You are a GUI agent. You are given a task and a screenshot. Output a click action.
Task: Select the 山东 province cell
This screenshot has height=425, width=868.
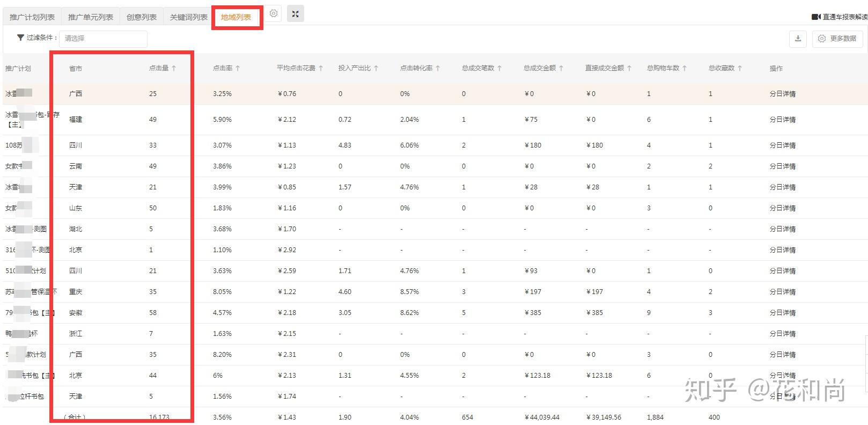pos(76,208)
